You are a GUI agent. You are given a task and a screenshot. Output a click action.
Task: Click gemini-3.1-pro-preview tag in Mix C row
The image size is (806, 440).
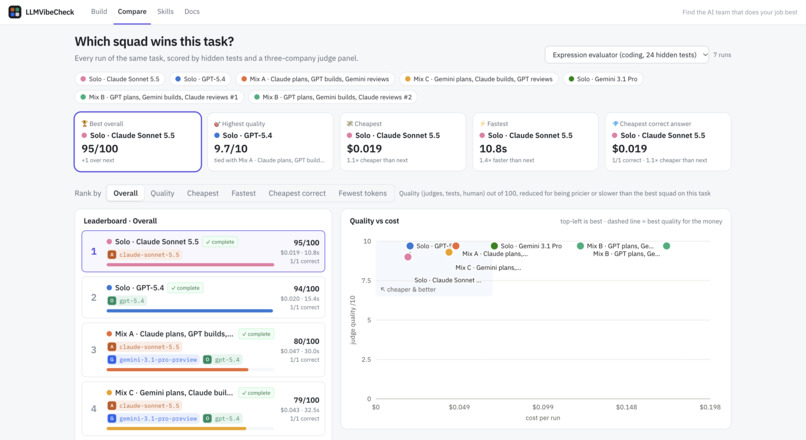(x=153, y=418)
